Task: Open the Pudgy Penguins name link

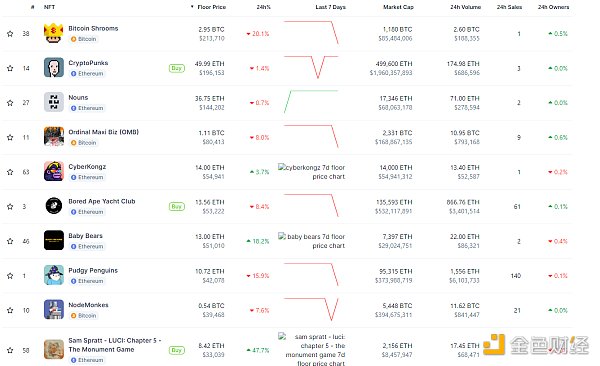Action: tap(93, 270)
